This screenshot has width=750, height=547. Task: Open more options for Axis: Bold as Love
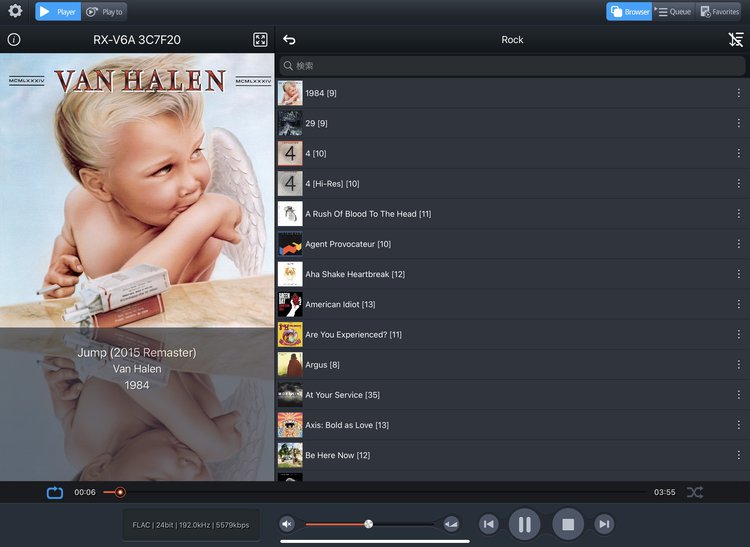(739, 425)
